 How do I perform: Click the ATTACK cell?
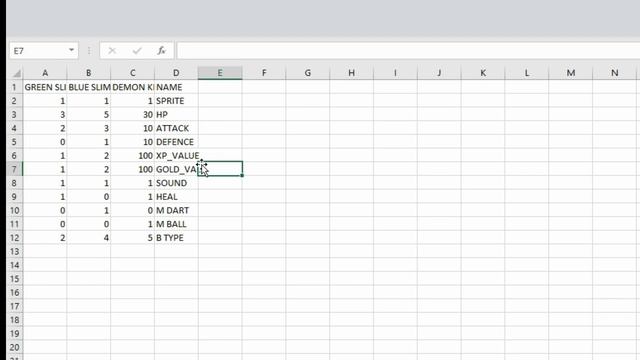176,128
